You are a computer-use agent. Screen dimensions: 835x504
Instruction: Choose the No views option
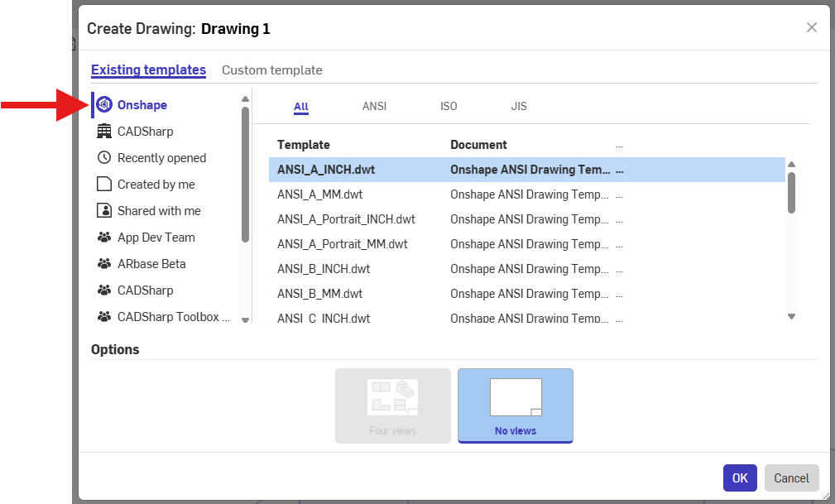(516, 406)
